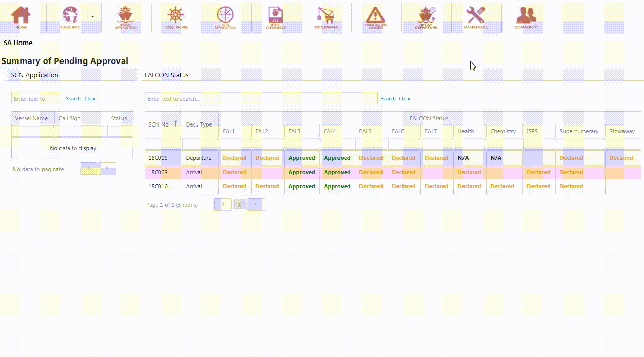Screen dimensions: 644x357
Task: Open the Community people icon
Action: point(526,17)
